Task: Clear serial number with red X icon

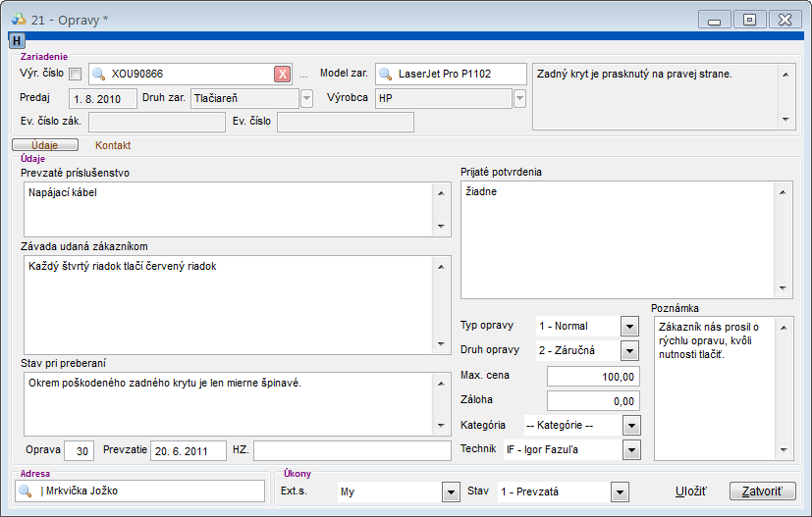Action: tap(282, 74)
